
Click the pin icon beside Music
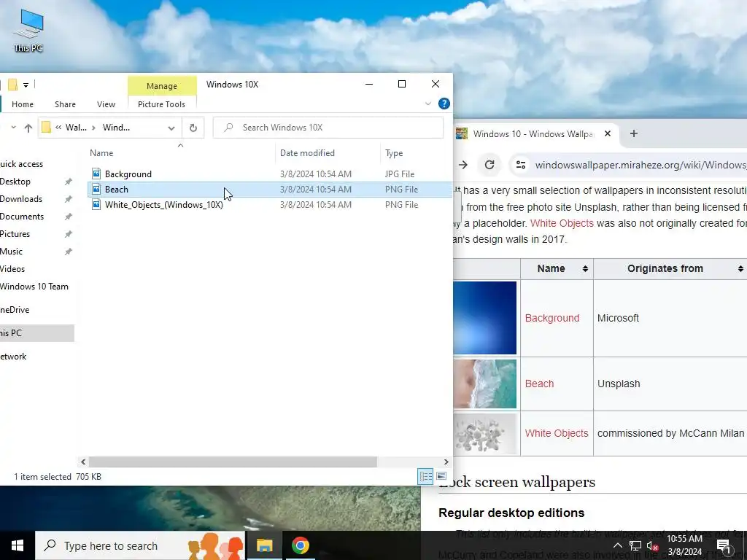point(68,252)
